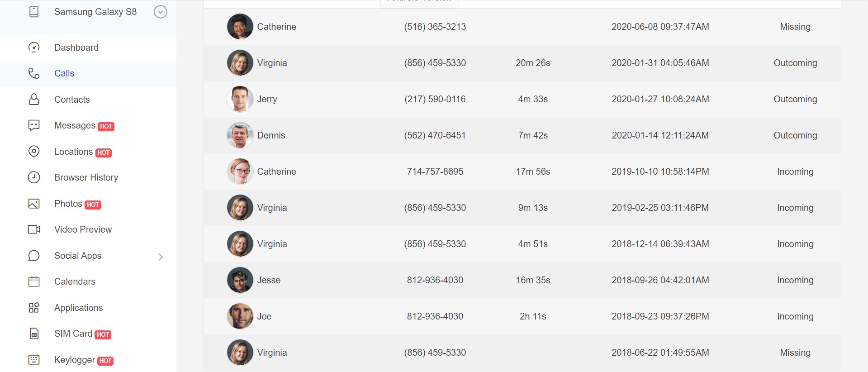Expand the Samsung Galaxy S8 device dropdown

pos(161,12)
